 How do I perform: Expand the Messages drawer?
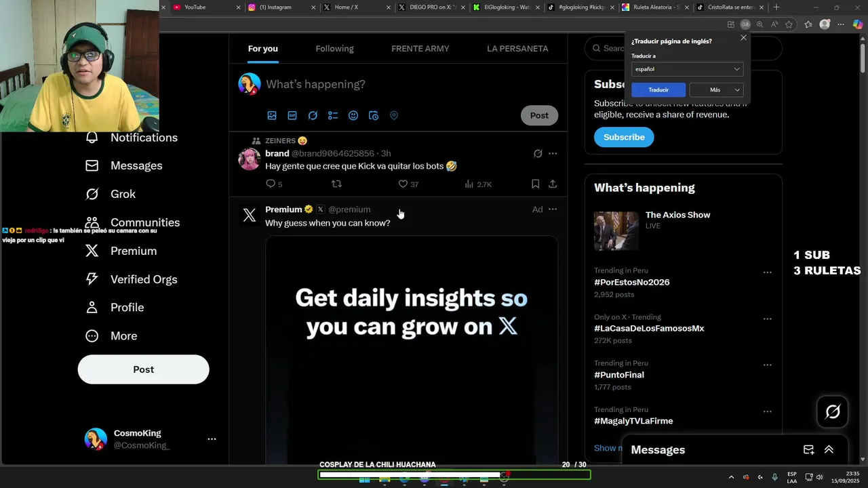click(x=829, y=449)
